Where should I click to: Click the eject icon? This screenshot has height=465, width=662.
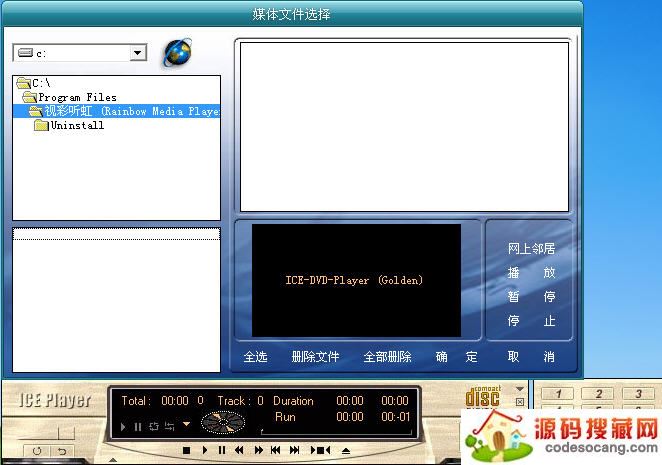point(346,451)
